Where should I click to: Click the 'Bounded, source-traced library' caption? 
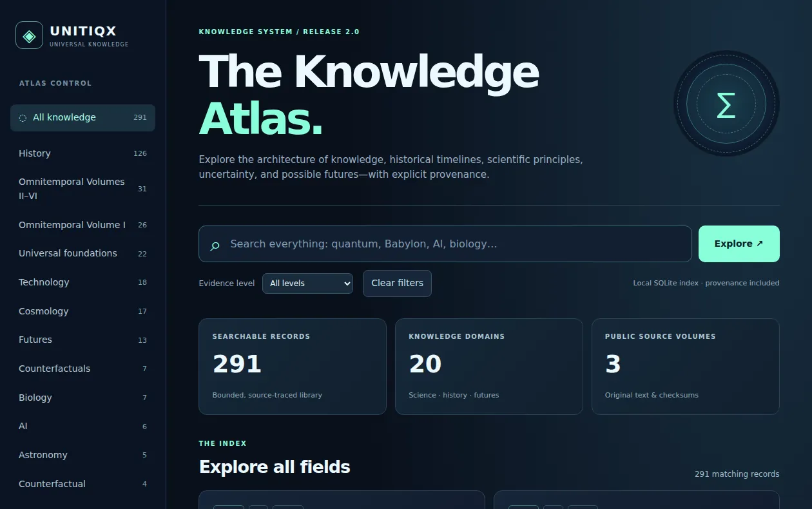(x=267, y=395)
